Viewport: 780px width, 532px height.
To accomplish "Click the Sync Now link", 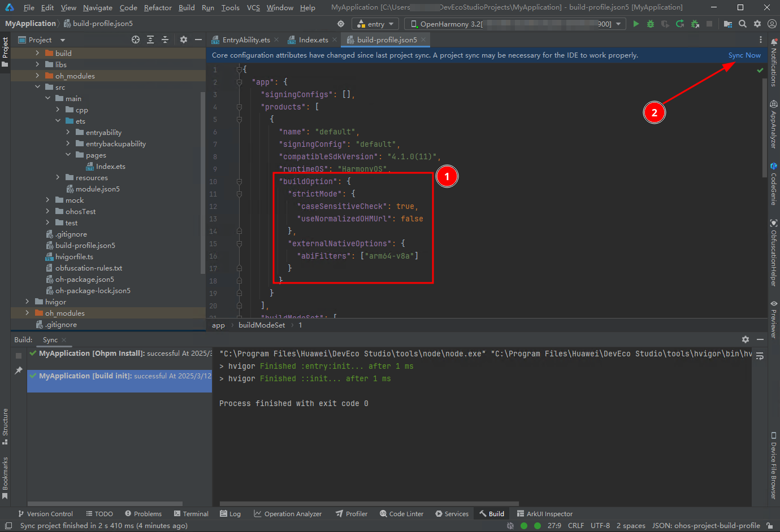I will 744,55.
